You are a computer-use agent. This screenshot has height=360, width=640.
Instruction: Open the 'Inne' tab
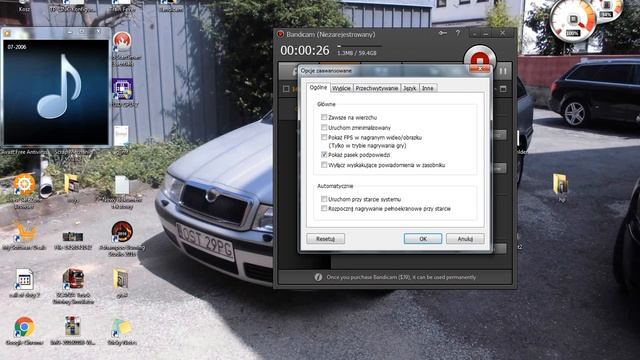(x=427, y=88)
